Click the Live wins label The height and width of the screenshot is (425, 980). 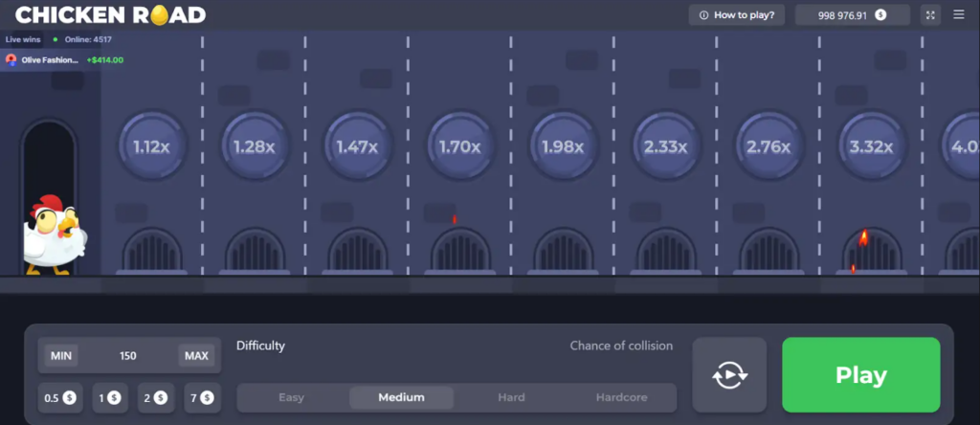point(23,39)
